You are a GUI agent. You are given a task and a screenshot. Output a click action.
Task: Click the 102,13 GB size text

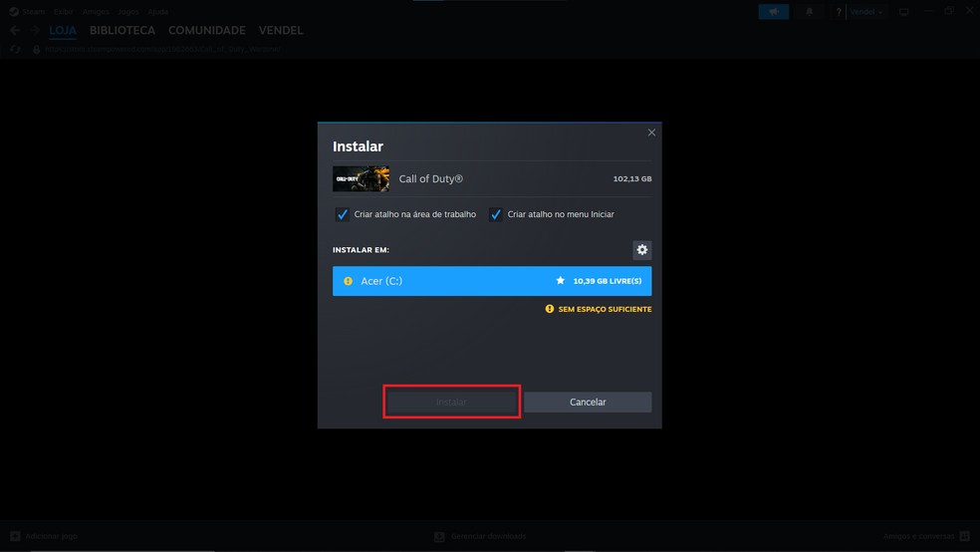pos(631,178)
